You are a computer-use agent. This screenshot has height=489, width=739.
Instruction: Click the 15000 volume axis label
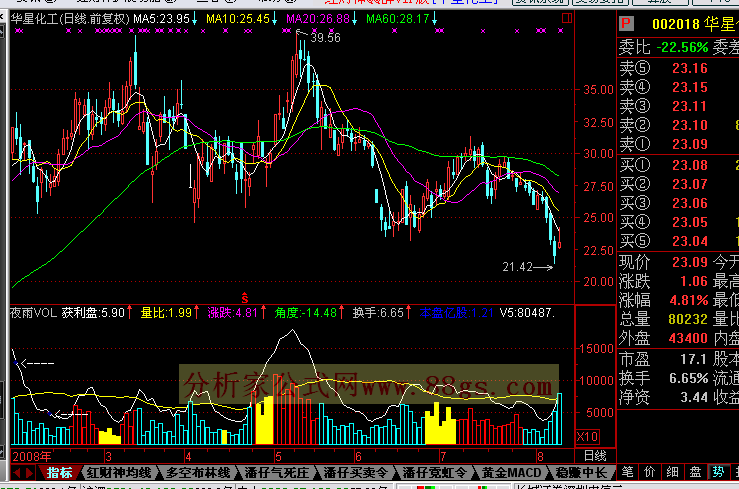click(597, 349)
